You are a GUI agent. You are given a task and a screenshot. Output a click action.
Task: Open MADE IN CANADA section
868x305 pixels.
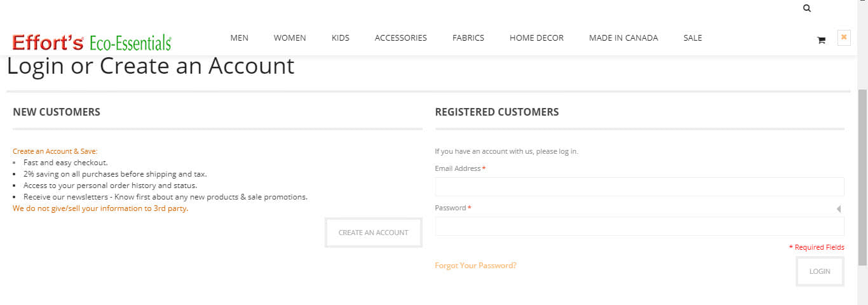(x=623, y=38)
